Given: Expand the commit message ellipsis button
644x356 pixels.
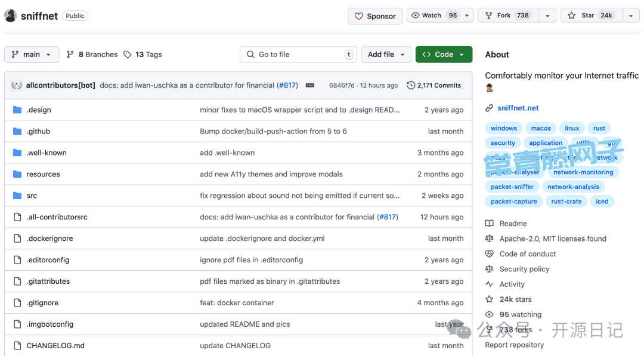Looking at the screenshot, I should pyautogui.click(x=310, y=85).
